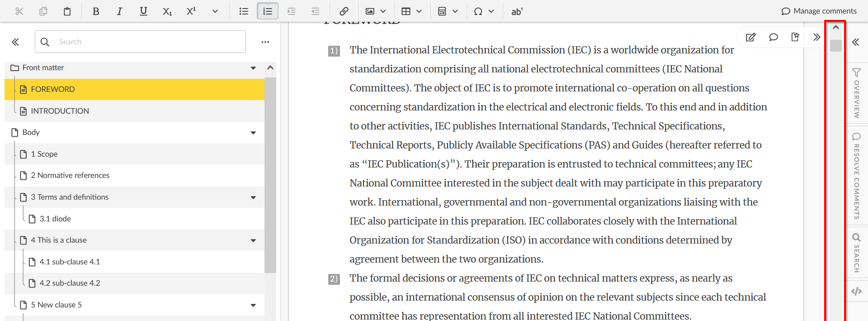Toggle numbered list button
Screen dimensions: 868x321
click(268, 11)
